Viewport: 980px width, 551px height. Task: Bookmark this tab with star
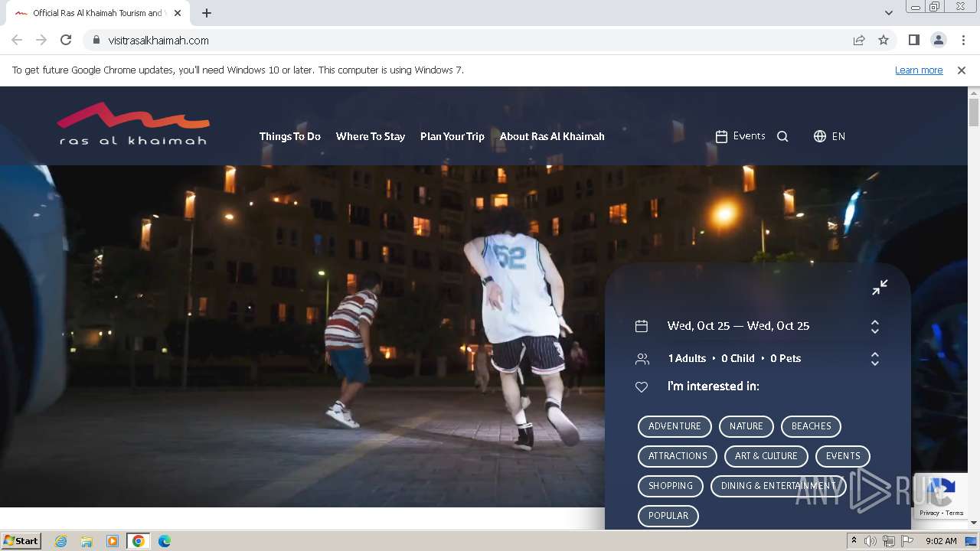[884, 40]
